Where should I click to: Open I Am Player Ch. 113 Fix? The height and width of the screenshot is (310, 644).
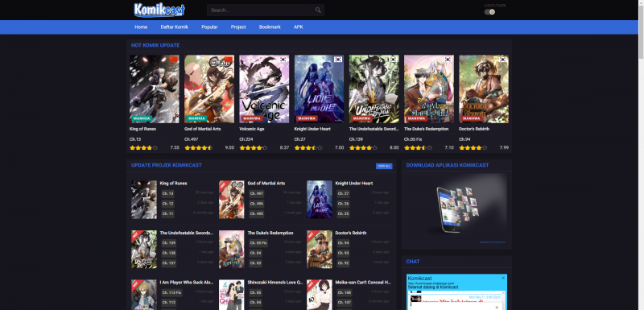171,293
